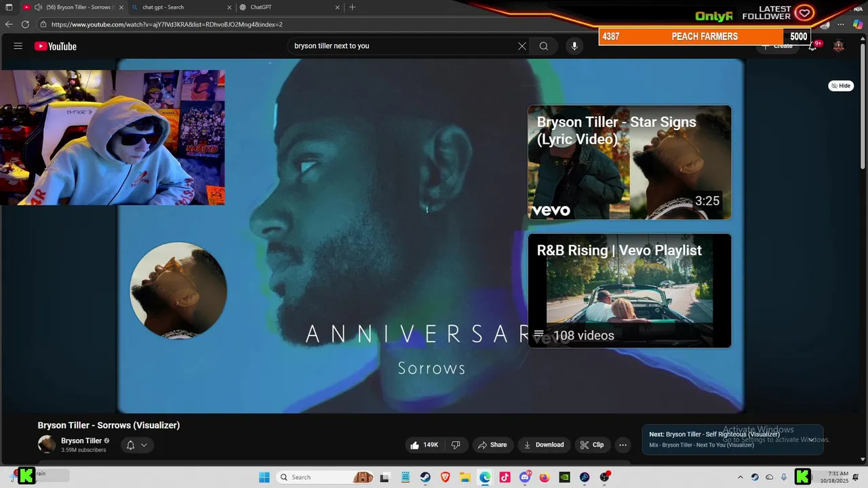Dislike the Sorrows video
868x488 pixels.
456,445
